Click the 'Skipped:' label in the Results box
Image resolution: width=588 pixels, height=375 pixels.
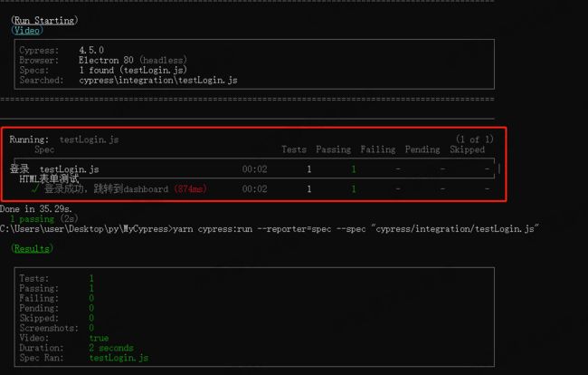[39, 318]
